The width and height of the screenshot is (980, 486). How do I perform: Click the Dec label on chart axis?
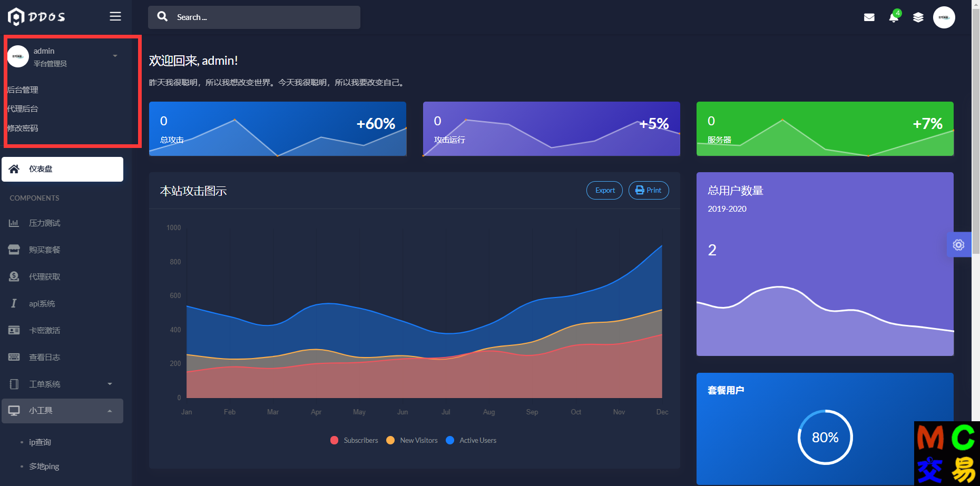[x=662, y=412]
